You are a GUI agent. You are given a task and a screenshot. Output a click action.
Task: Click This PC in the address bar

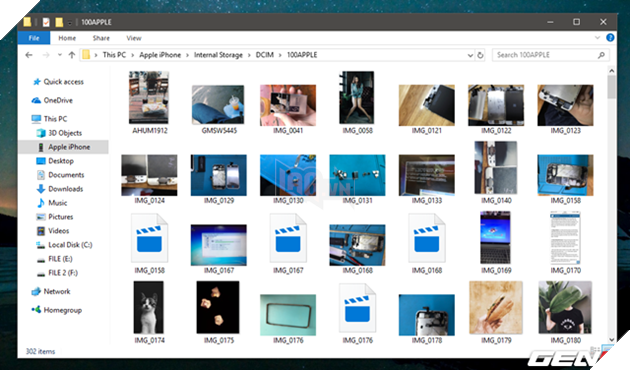click(x=114, y=55)
